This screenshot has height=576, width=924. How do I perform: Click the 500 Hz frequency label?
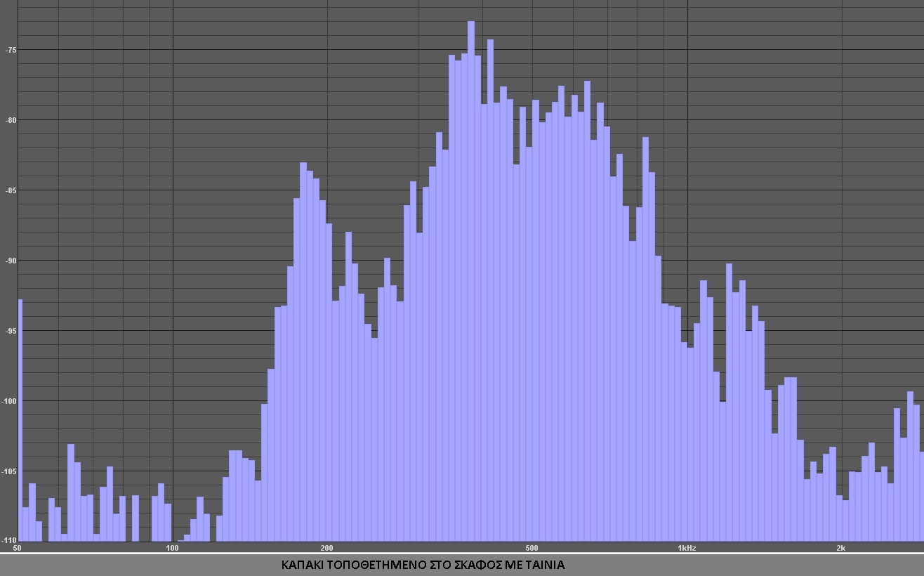pyautogui.click(x=532, y=548)
